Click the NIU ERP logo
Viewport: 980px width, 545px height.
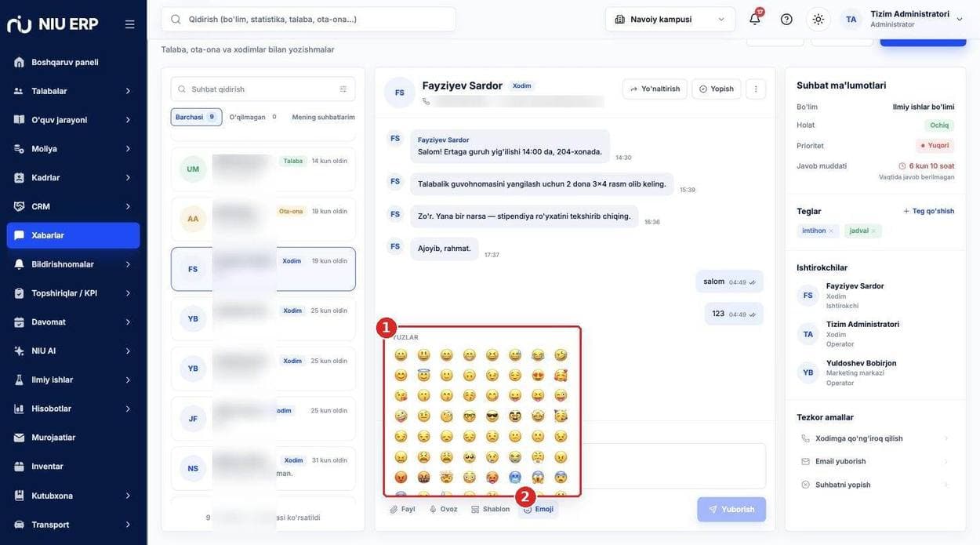53,24
